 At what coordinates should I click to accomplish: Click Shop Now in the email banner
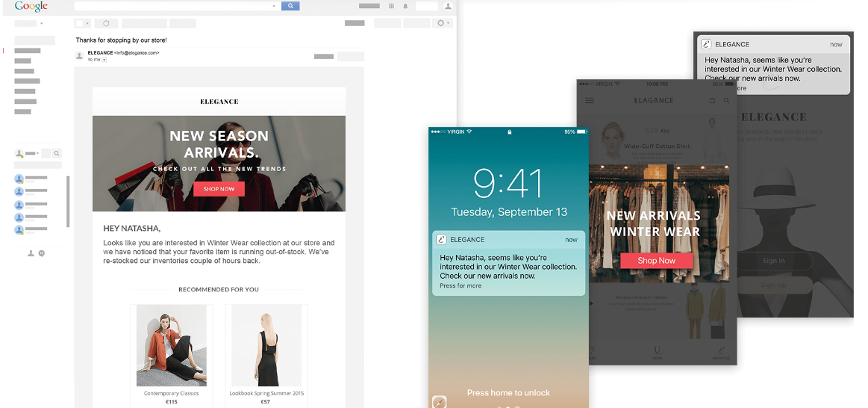(x=219, y=189)
